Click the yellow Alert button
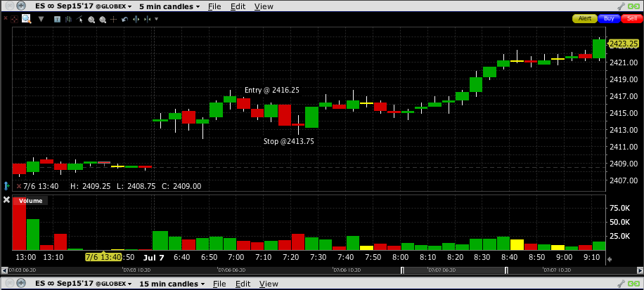Viewport: 644px width, 290px height. (x=585, y=18)
